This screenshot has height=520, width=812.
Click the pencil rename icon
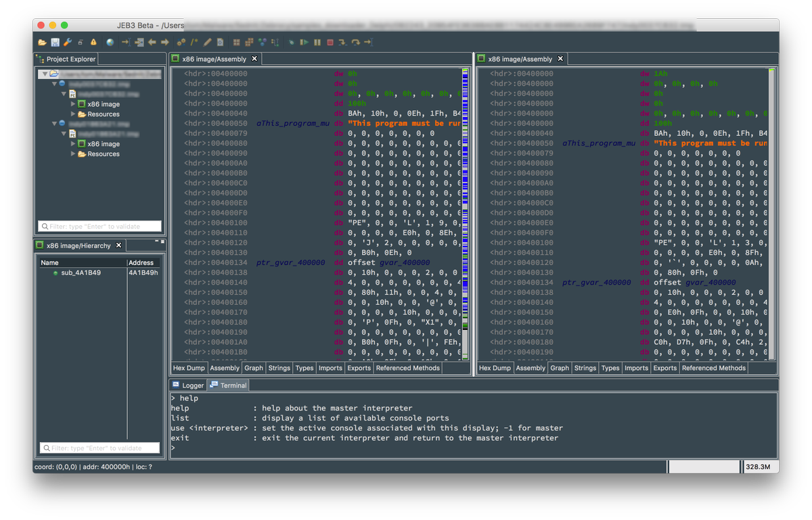207,42
